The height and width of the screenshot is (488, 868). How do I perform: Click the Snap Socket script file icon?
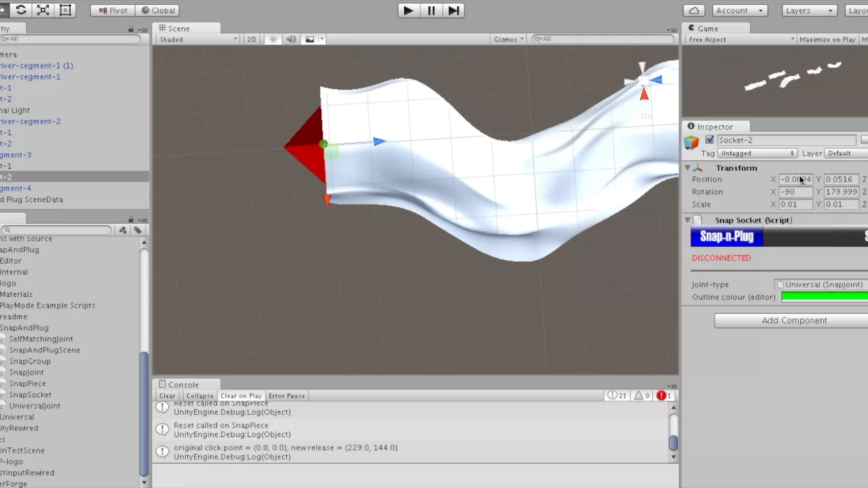698,220
